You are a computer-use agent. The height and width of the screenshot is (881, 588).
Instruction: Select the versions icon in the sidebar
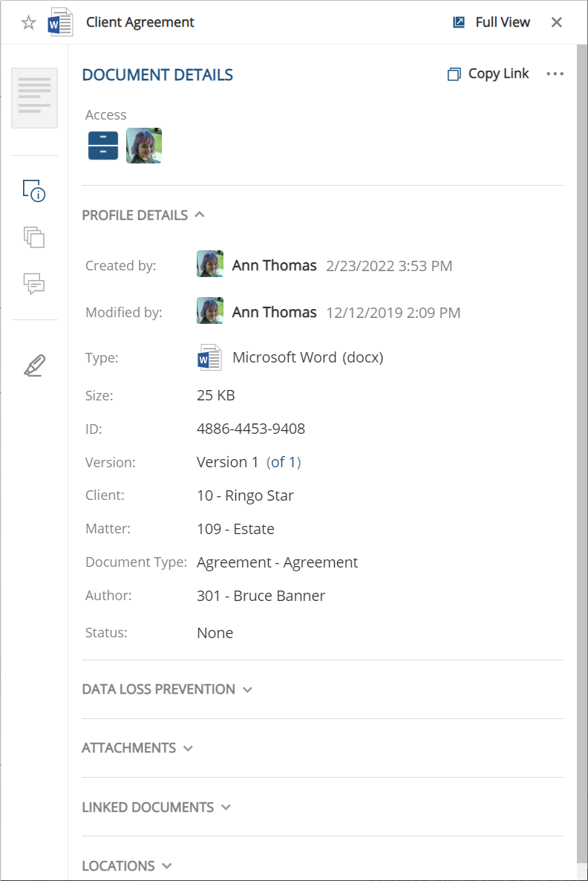34,238
